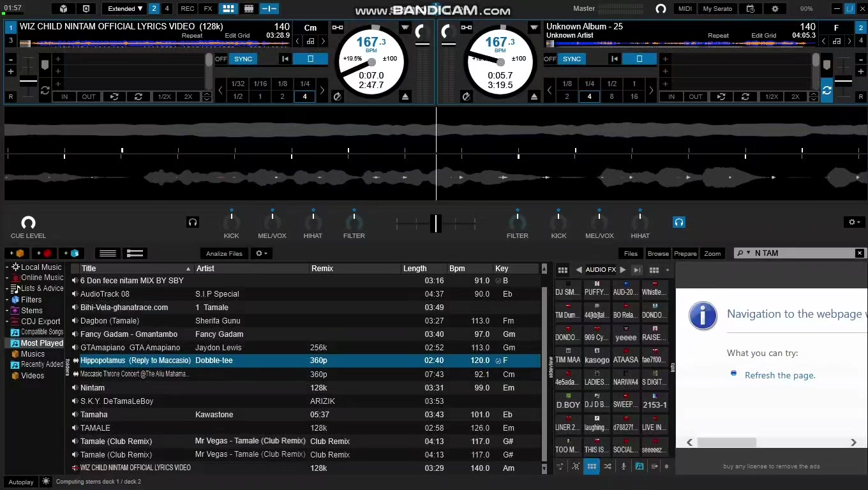Image resolution: width=868 pixels, height=490 pixels.
Task: Adjust the crossfader
Action: coord(436,223)
